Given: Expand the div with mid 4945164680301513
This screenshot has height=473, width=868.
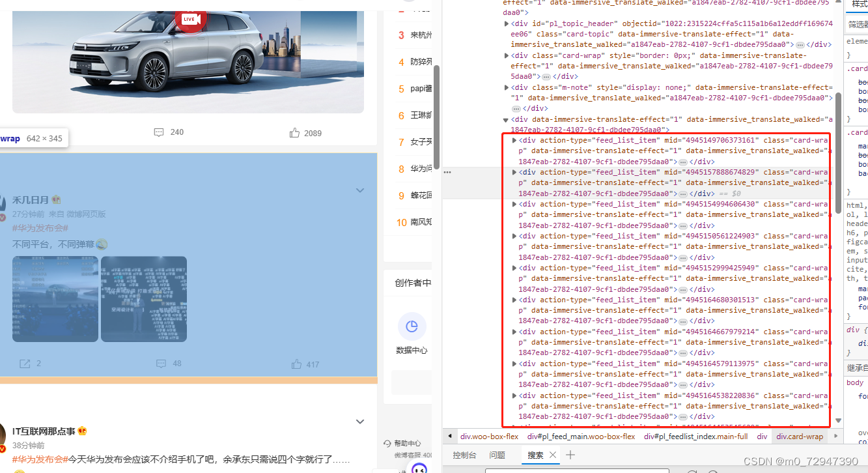Looking at the screenshot, I should click(514, 300).
